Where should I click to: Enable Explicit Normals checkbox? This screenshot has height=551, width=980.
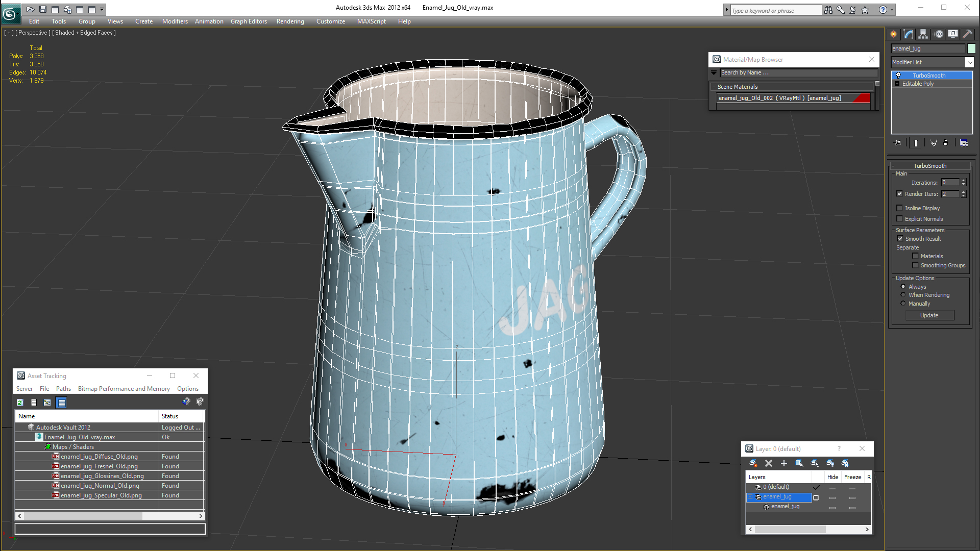(x=900, y=219)
